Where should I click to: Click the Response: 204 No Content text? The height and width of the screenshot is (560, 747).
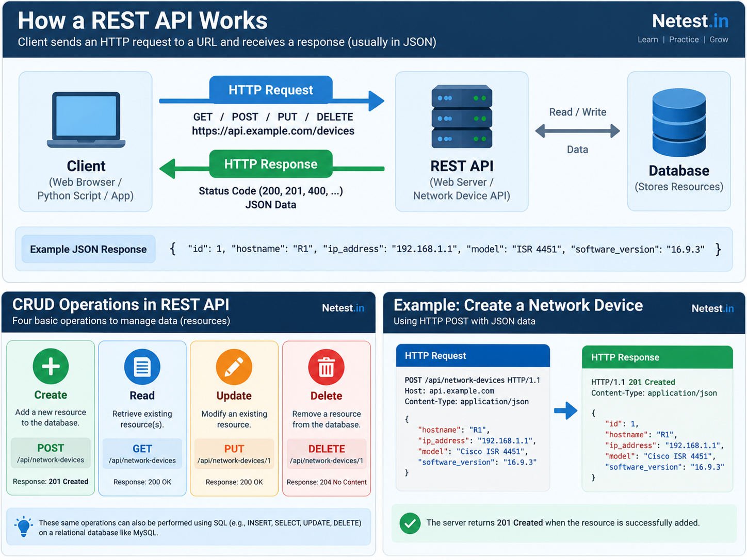coord(327,482)
